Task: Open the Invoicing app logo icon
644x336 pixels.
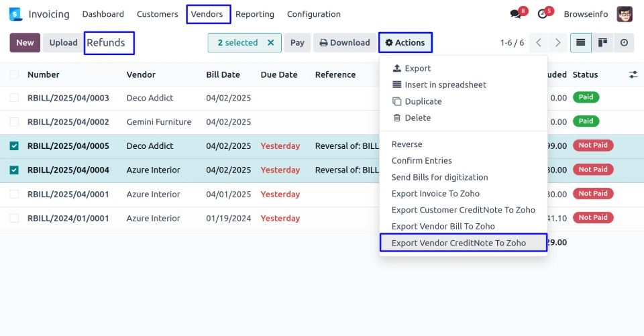Action: 16,14
